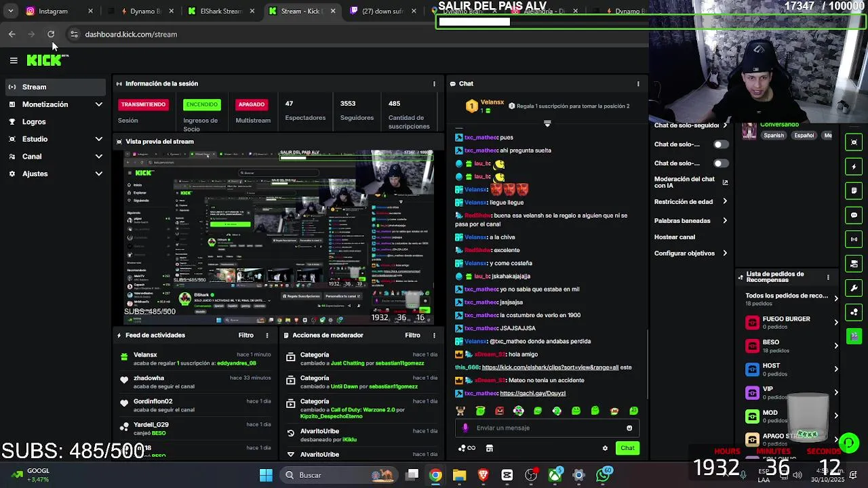Open BESO reward requests row
This screenshot has width=868, height=488.
click(x=791, y=346)
